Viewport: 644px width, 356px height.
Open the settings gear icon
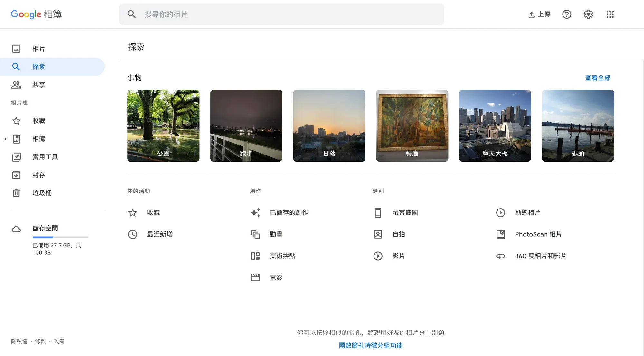pyautogui.click(x=588, y=14)
